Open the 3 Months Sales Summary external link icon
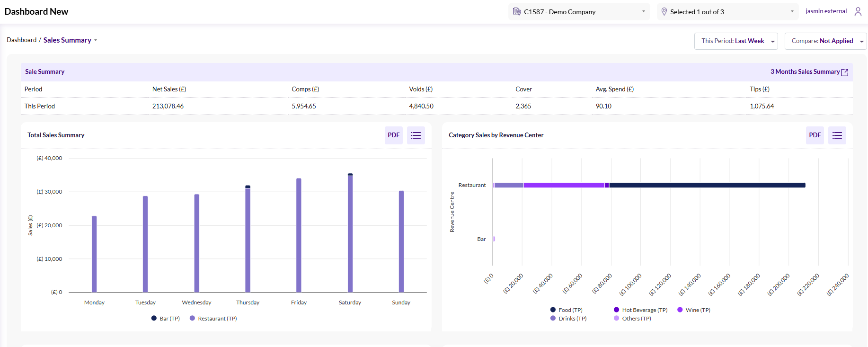Viewport: 868px width, 347px height. click(x=844, y=72)
